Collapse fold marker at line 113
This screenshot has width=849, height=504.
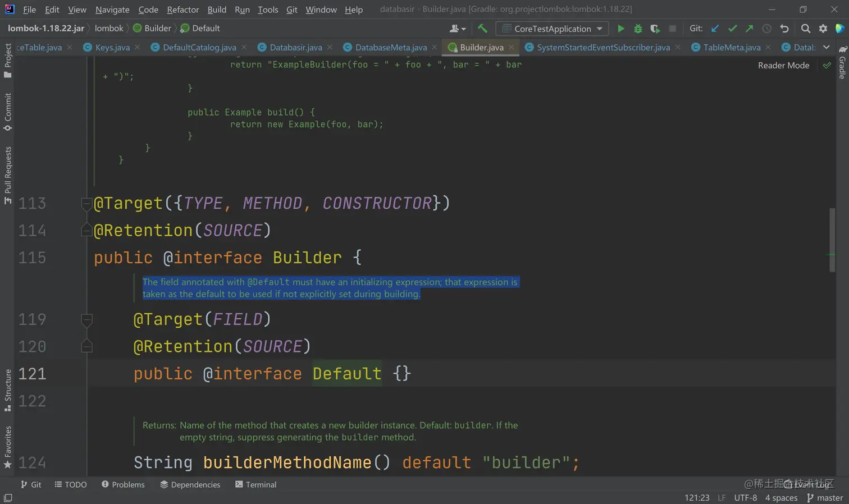[x=86, y=204]
